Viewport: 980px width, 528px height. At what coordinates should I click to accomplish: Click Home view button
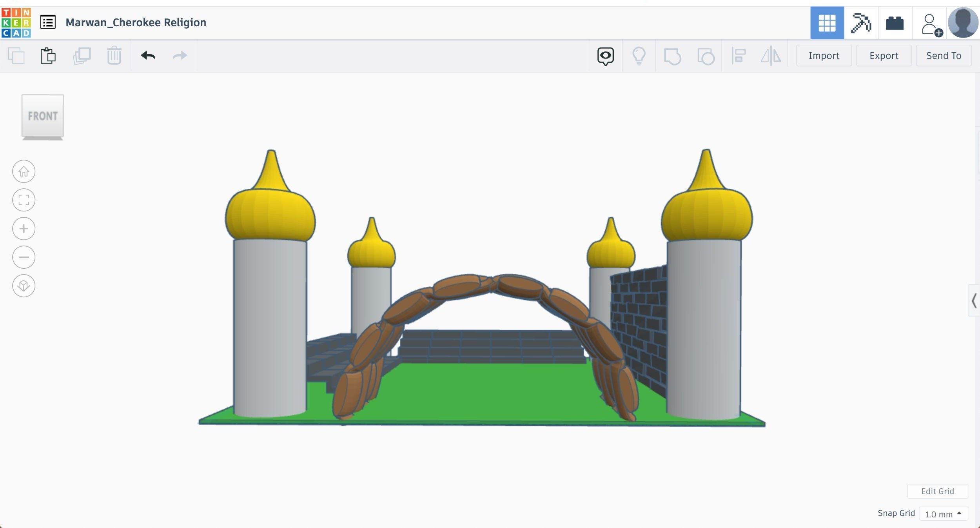(24, 171)
